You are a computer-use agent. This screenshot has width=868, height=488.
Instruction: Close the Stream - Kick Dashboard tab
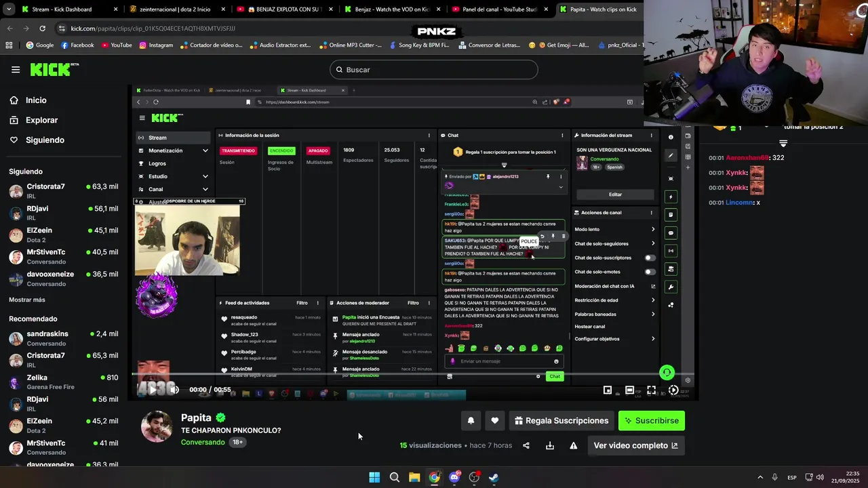[115, 9]
